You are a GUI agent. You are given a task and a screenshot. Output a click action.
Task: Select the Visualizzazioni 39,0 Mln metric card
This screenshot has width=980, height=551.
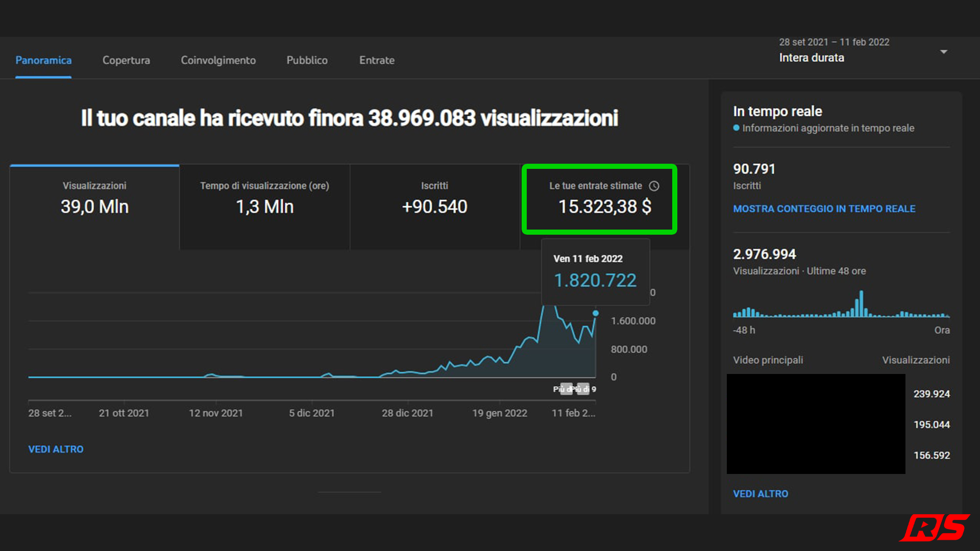pos(94,207)
